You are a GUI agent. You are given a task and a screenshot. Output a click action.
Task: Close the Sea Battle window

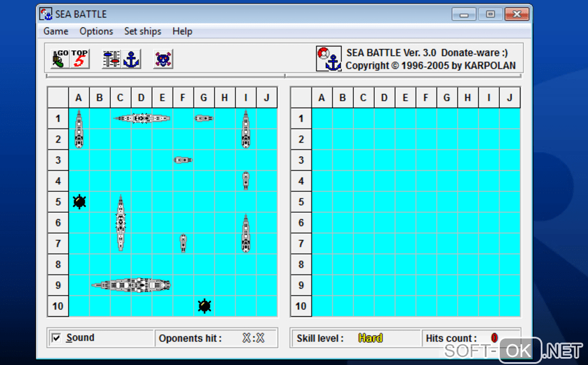point(517,14)
